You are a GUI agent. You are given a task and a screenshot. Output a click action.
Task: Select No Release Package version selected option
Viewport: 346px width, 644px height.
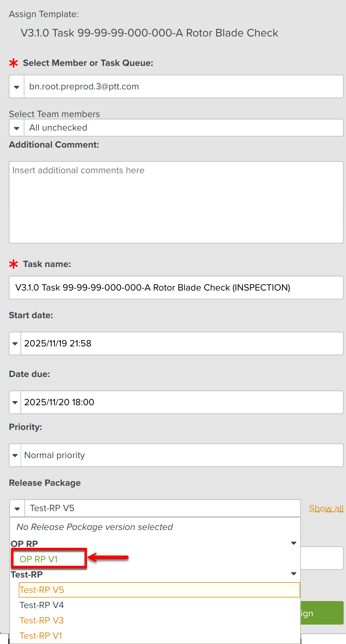pos(95,527)
